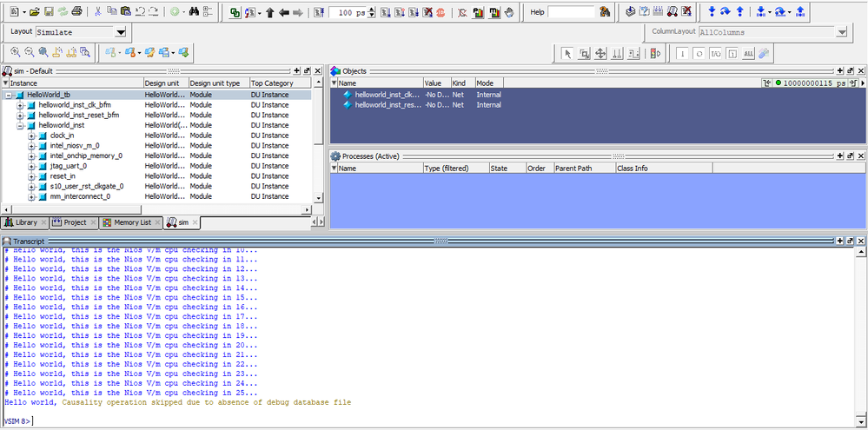Click the Break icon with red X
The image size is (868, 430).
(427, 11)
